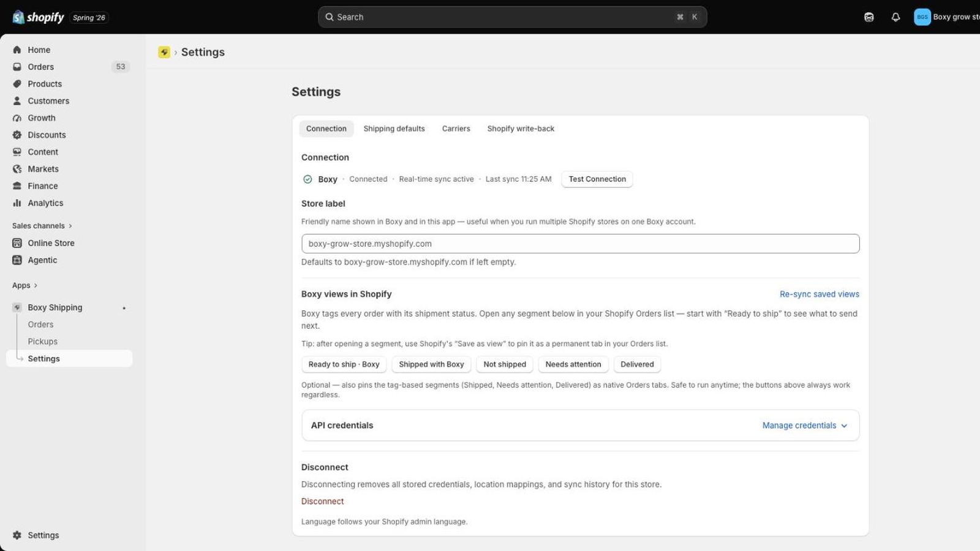Click the Test Connection button

(597, 179)
